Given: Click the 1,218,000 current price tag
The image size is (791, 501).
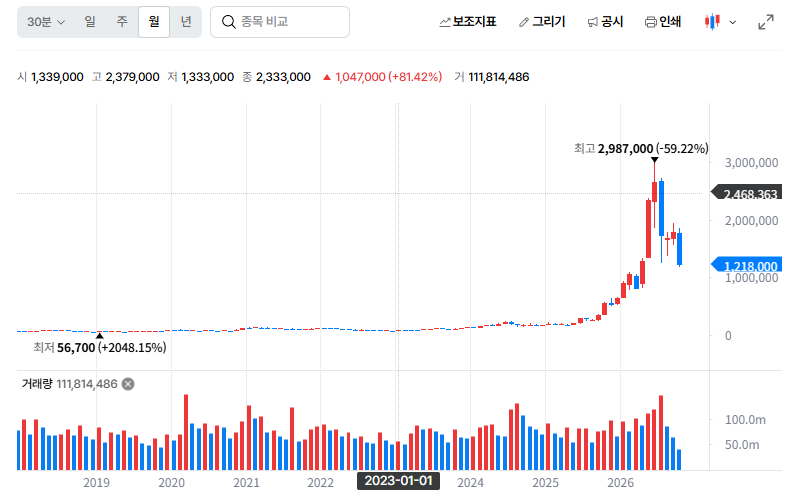Looking at the screenshot, I should (747, 265).
